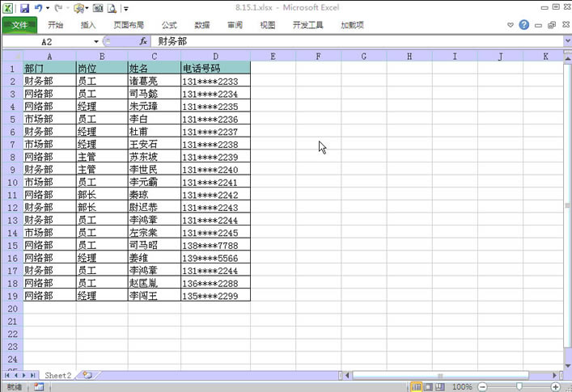Click cell containing 李闯王
Screen dimensions: 572x392
tap(155, 296)
